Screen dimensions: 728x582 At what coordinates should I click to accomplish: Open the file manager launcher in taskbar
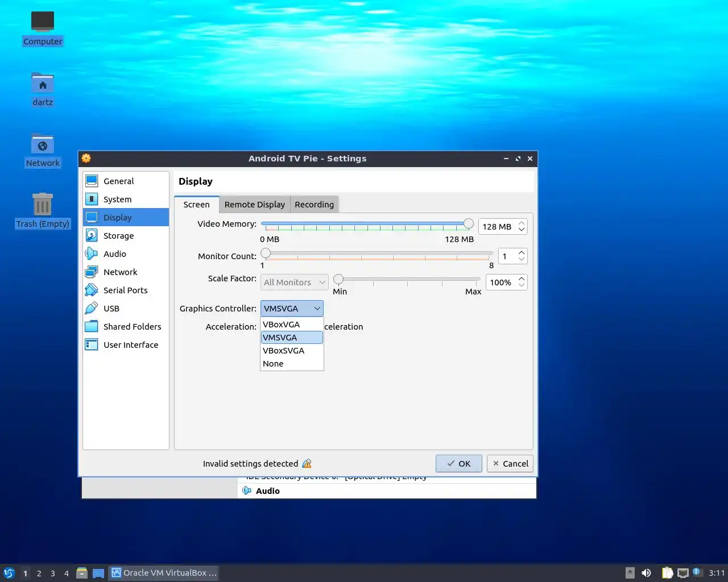(82, 573)
